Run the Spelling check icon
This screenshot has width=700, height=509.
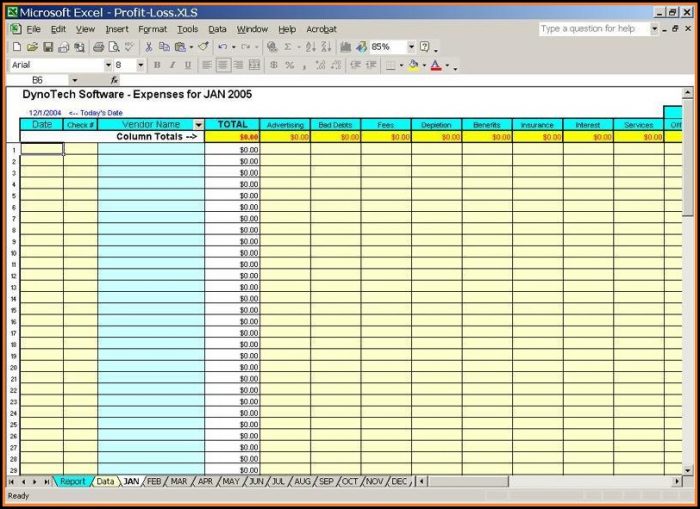point(129,46)
